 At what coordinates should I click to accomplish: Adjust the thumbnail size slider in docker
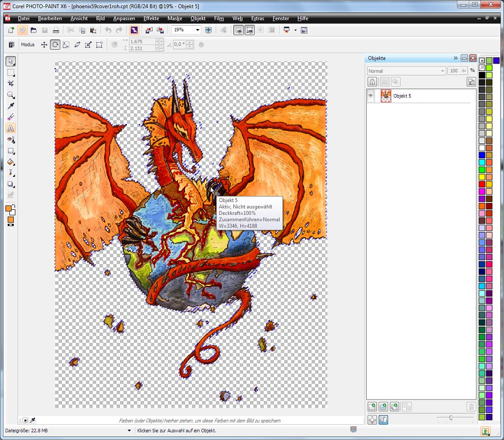[451, 418]
